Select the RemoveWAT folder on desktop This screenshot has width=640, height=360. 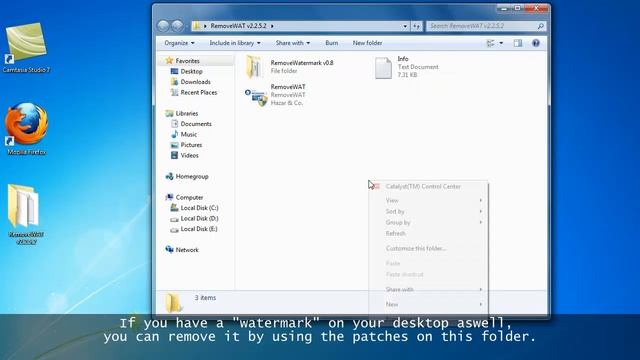25,214
